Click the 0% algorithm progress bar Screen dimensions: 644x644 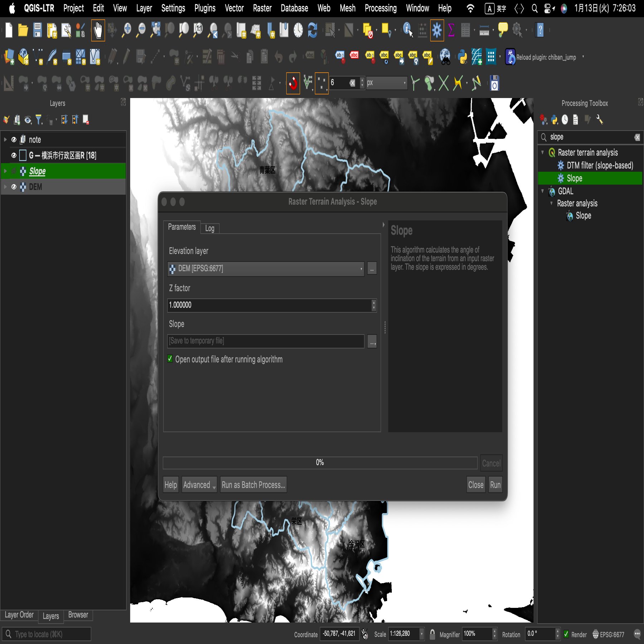tap(320, 463)
